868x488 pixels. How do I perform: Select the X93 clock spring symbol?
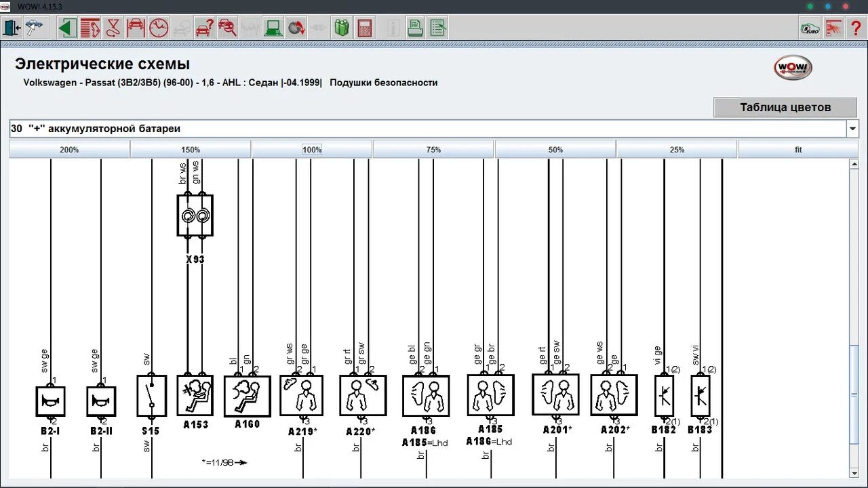195,216
